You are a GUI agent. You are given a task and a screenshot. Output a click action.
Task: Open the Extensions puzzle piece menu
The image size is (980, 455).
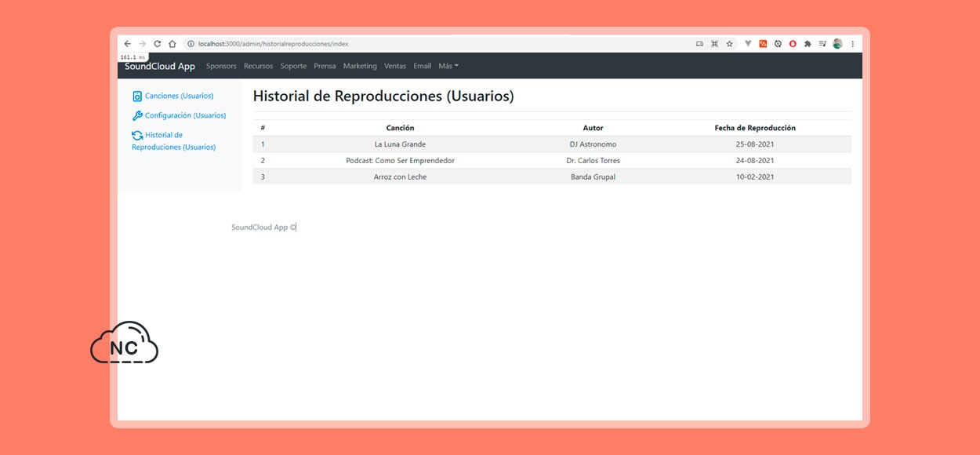pos(808,44)
